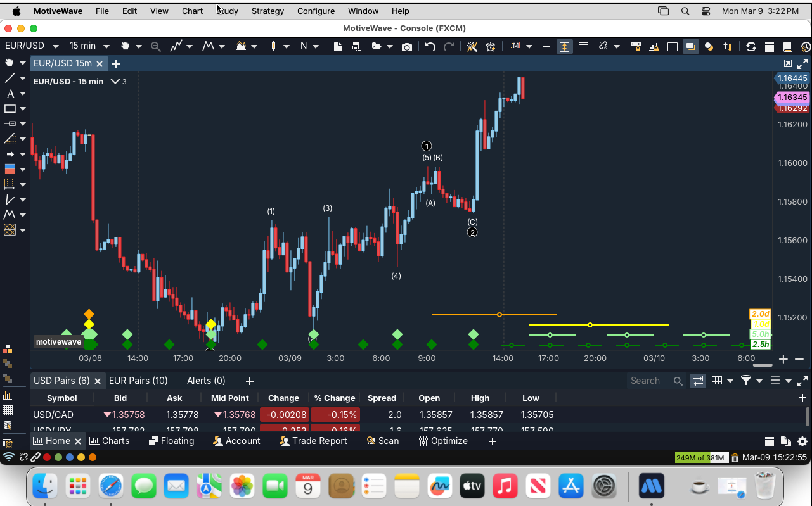Click the save chart icon
Image resolution: width=812 pixels, height=506 pixels.
[x=356, y=46]
